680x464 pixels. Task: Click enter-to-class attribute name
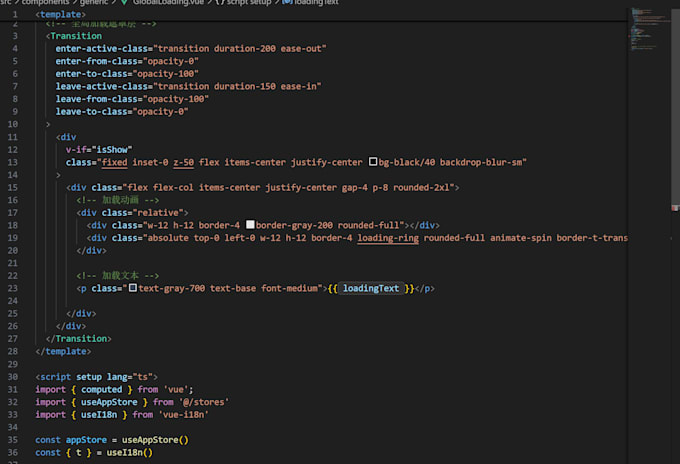(91, 73)
